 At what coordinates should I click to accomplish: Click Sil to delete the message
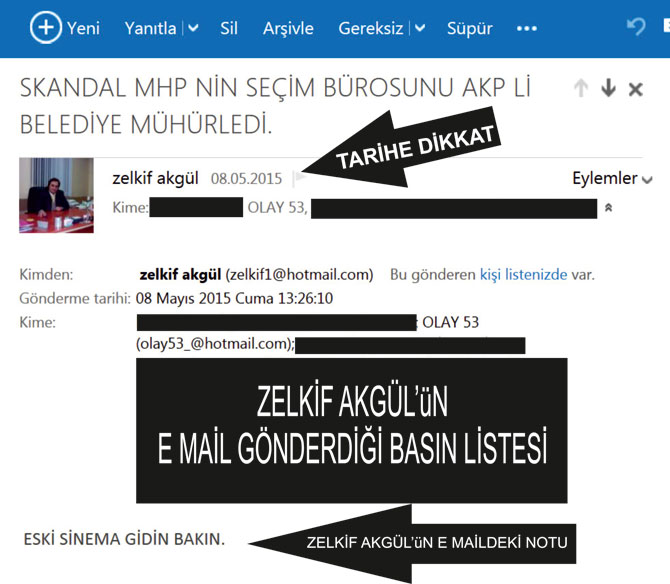(x=229, y=29)
